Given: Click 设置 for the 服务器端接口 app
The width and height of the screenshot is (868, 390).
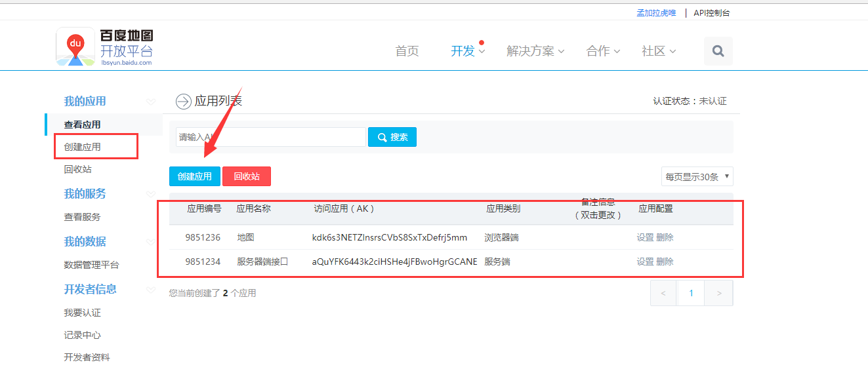Looking at the screenshot, I should [x=645, y=262].
